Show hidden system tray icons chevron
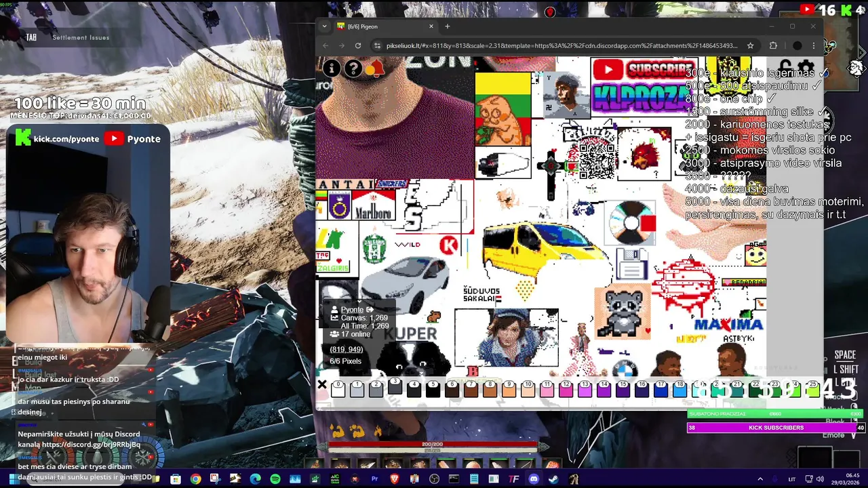This screenshot has height=488, width=868. pyautogui.click(x=760, y=479)
